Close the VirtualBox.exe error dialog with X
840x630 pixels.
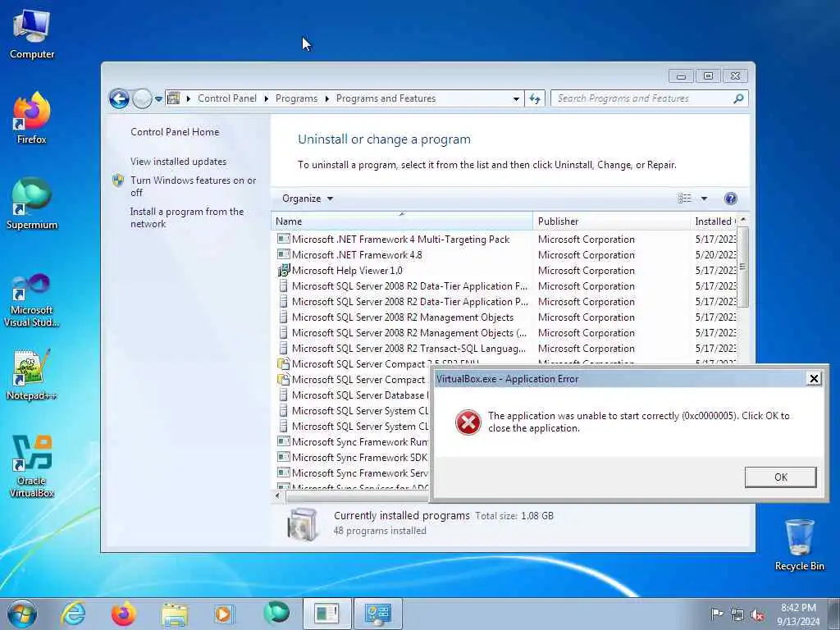[x=814, y=379]
